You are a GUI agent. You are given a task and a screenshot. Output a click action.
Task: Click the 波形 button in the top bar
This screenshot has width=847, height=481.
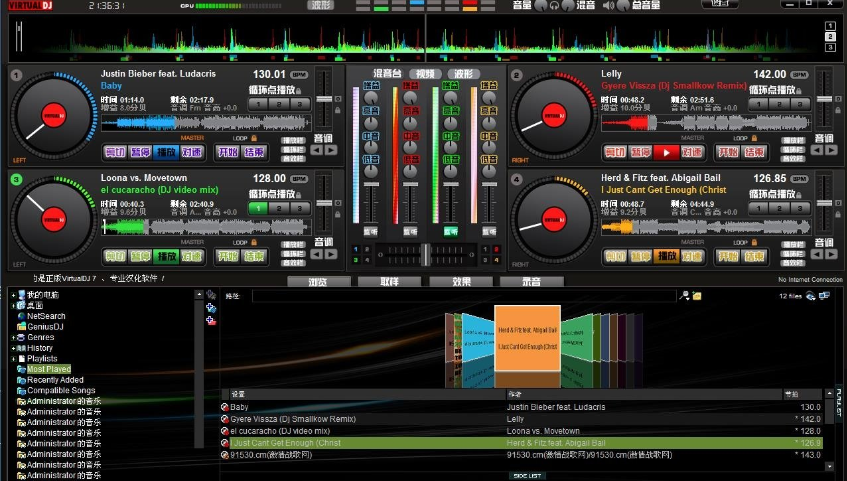pos(321,5)
